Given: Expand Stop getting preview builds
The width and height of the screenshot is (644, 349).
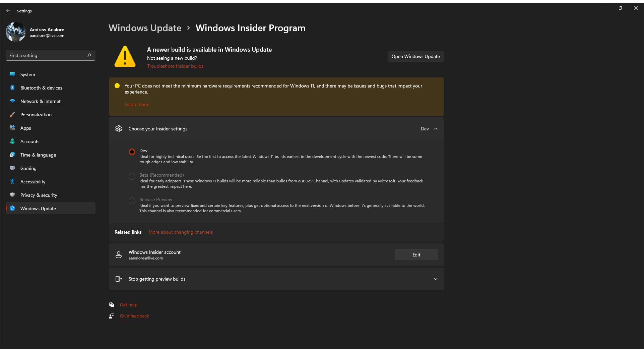Looking at the screenshot, I should pyautogui.click(x=436, y=279).
